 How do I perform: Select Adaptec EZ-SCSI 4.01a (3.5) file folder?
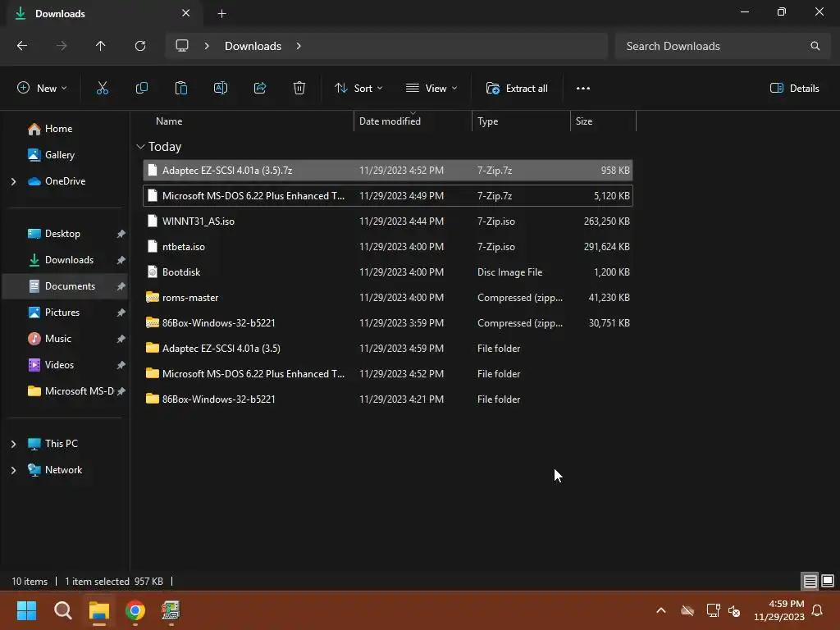click(388, 349)
